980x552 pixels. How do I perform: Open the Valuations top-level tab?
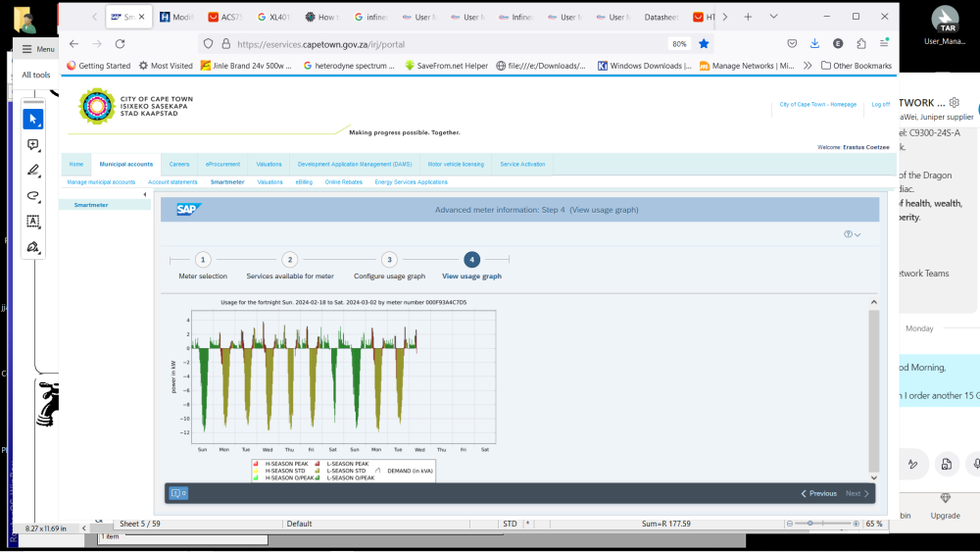point(269,165)
